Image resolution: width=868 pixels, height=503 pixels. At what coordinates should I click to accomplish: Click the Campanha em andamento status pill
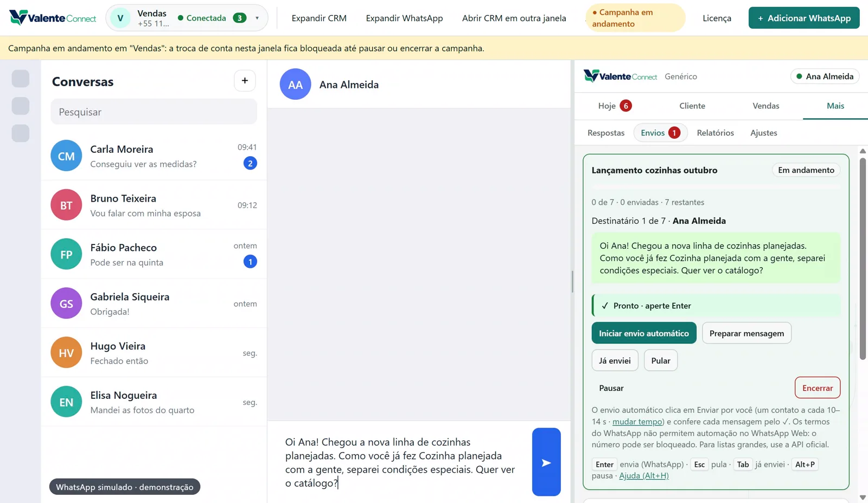tap(635, 18)
